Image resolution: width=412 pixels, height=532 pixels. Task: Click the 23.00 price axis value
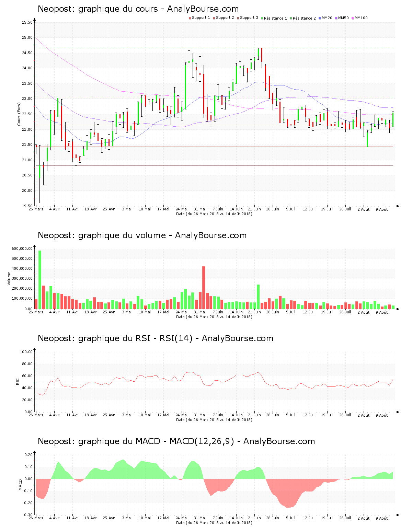click(27, 99)
